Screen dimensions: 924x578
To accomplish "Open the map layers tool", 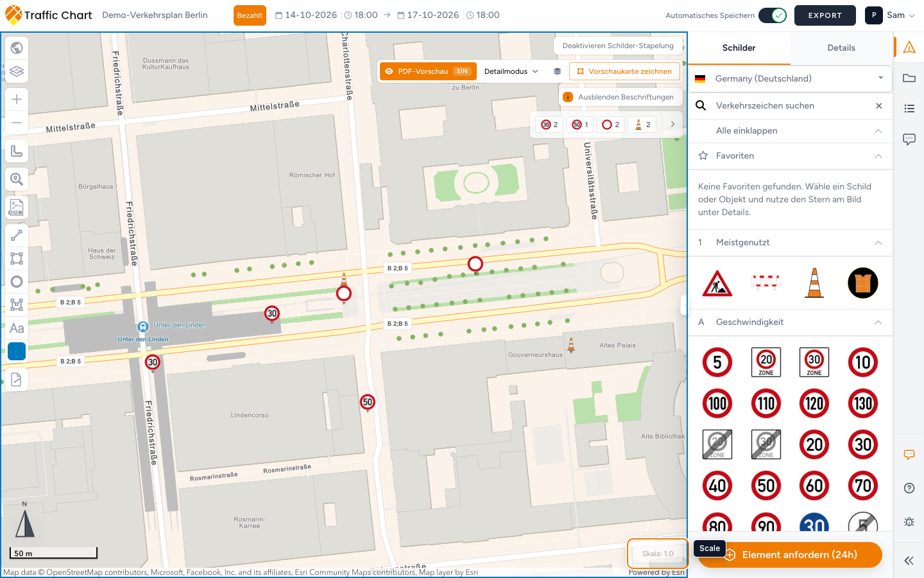I will [x=17, y=71].
